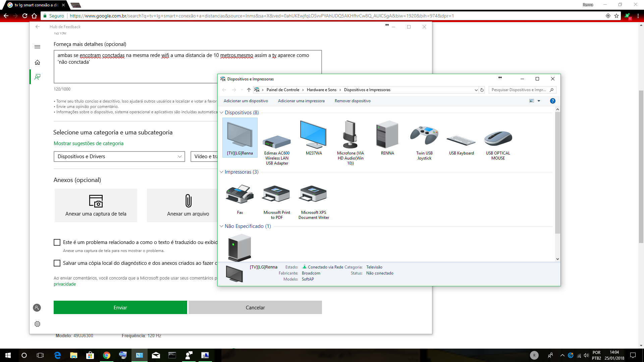The image size is (644, 362).
Task: Click the devices window vertical scrollbar
Action: (557, 173)
